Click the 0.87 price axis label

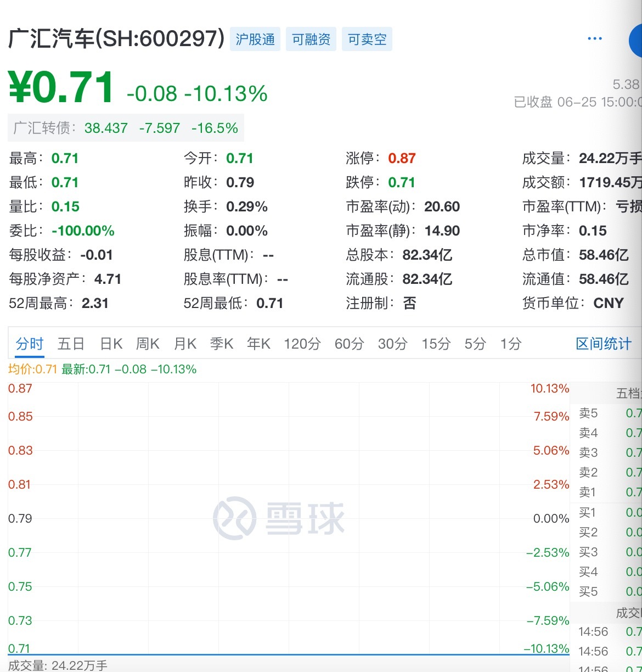(x=20, y=389)
